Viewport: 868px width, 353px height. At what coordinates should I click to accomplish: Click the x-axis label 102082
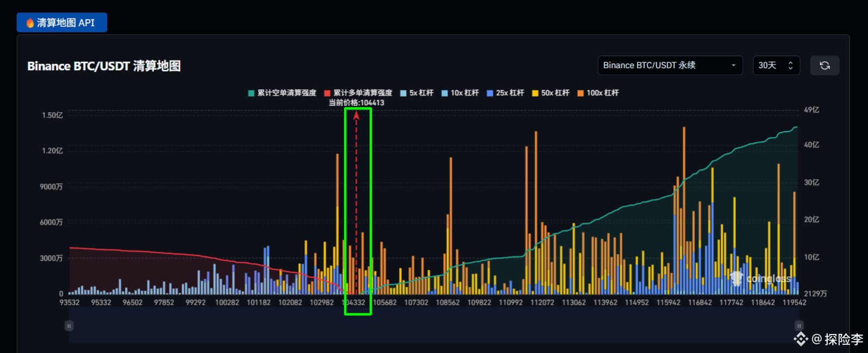[x=290, y=302]
